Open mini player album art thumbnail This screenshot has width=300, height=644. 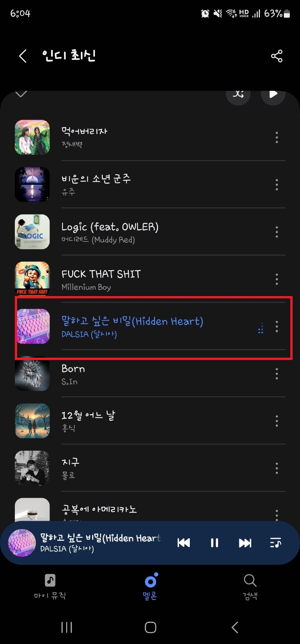point(22,543)
